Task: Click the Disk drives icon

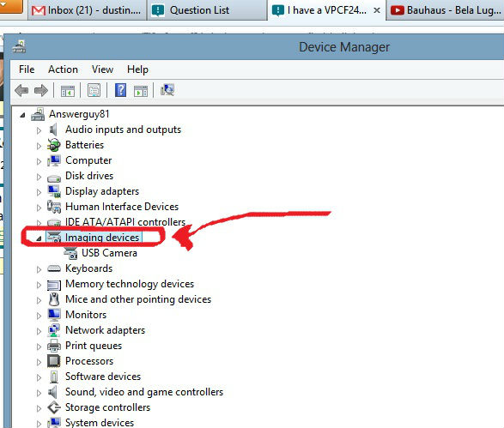Action: tap(54, 178)
